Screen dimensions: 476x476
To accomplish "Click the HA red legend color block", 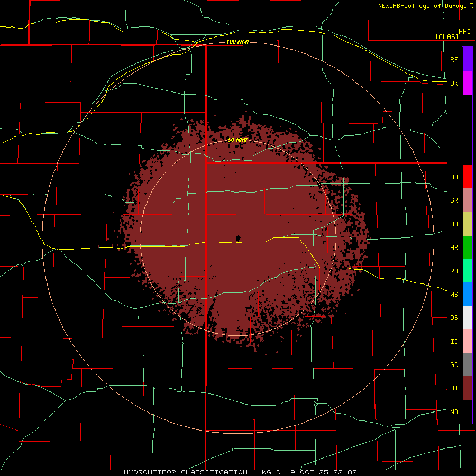I will [467, 177].
